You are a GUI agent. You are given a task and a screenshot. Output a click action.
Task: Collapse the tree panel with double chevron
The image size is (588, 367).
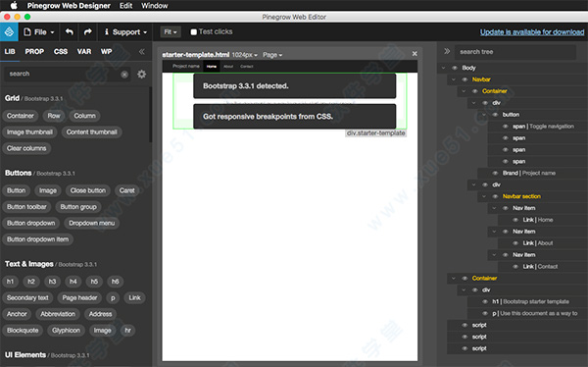[x=447, y=51]
